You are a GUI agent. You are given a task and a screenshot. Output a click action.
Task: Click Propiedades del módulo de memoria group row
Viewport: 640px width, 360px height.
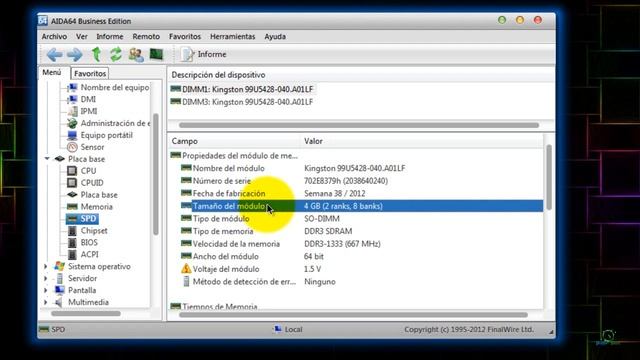(234, 156)
